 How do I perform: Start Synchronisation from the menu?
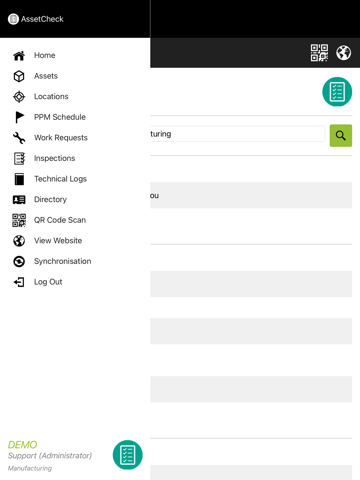[63, 261]
